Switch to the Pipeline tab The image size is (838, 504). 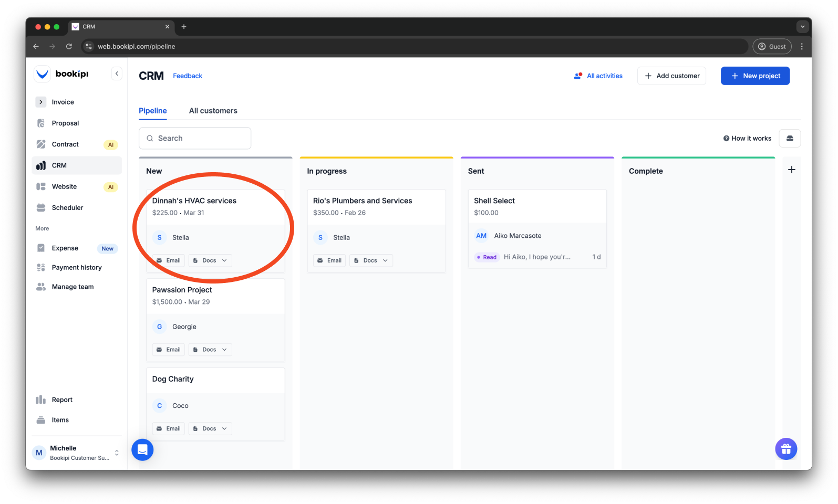coord(153,111)
